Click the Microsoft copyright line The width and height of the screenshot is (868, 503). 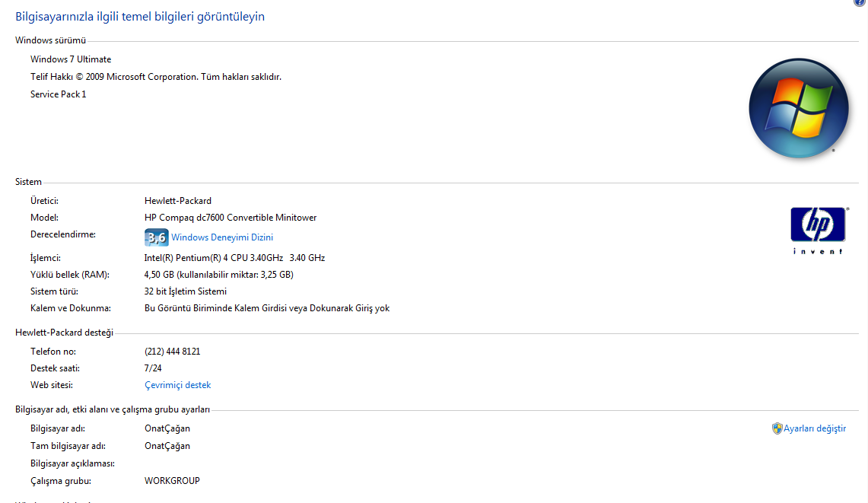156,77
